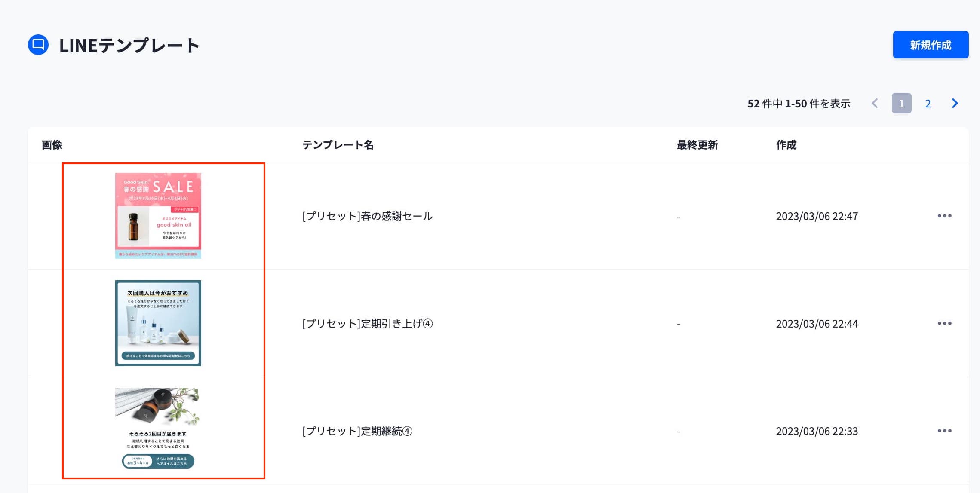Click the 最終更新 column header
This screenshot has height=493, width=980.
coord(697,145)
